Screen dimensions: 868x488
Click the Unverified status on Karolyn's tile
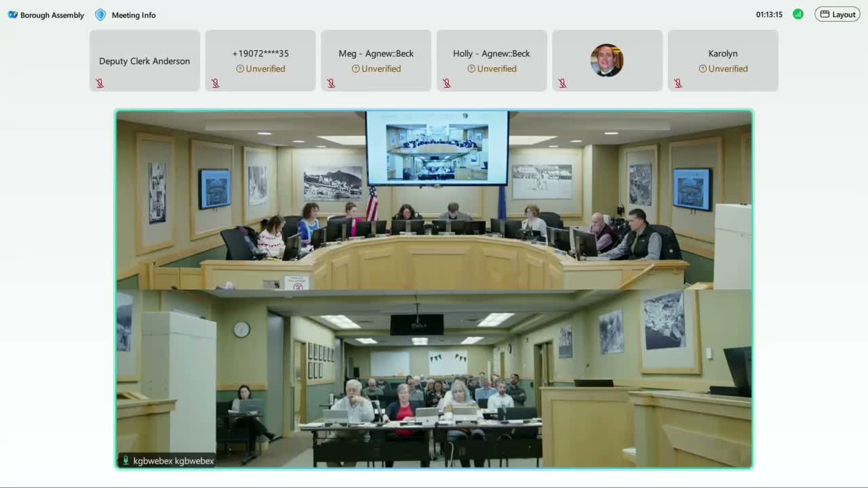point(723,68)
